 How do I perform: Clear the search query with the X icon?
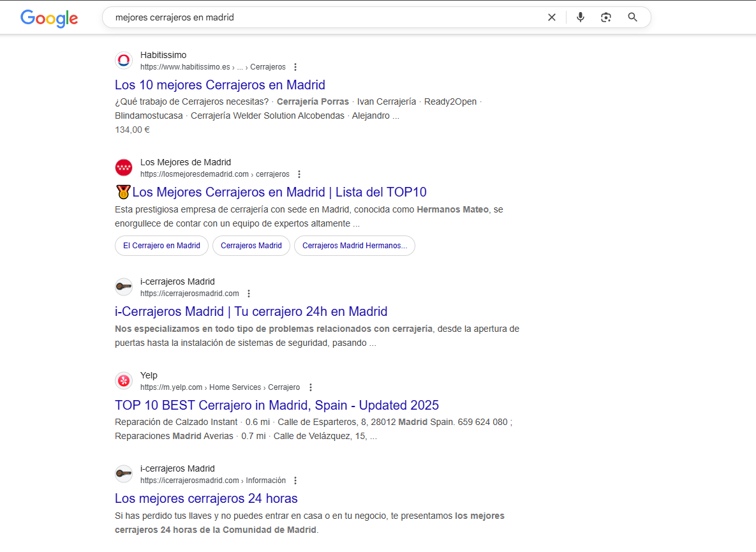552,17
